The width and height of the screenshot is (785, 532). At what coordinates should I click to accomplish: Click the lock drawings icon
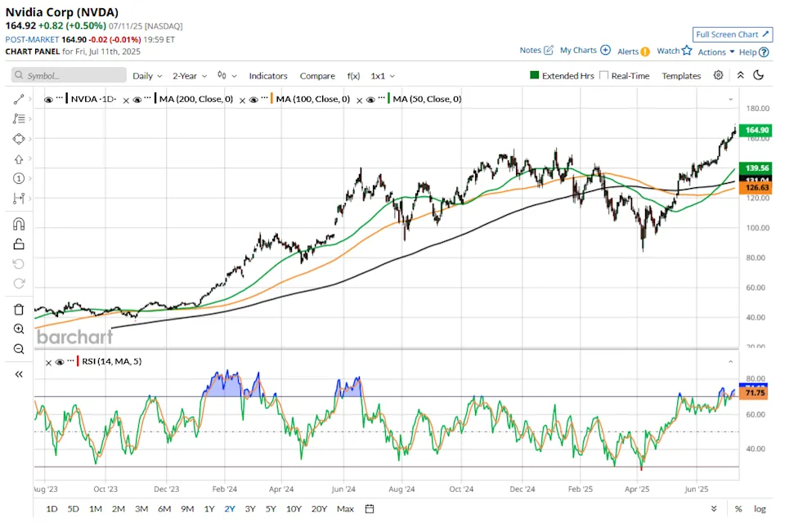[18, 244]
